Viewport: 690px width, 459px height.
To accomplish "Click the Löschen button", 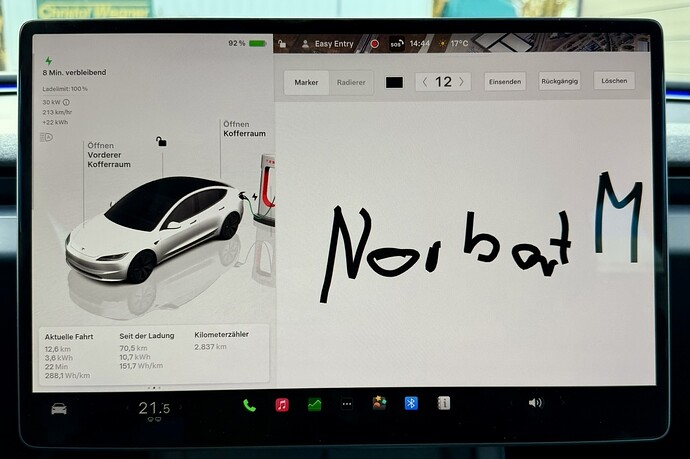I will 614,81.
